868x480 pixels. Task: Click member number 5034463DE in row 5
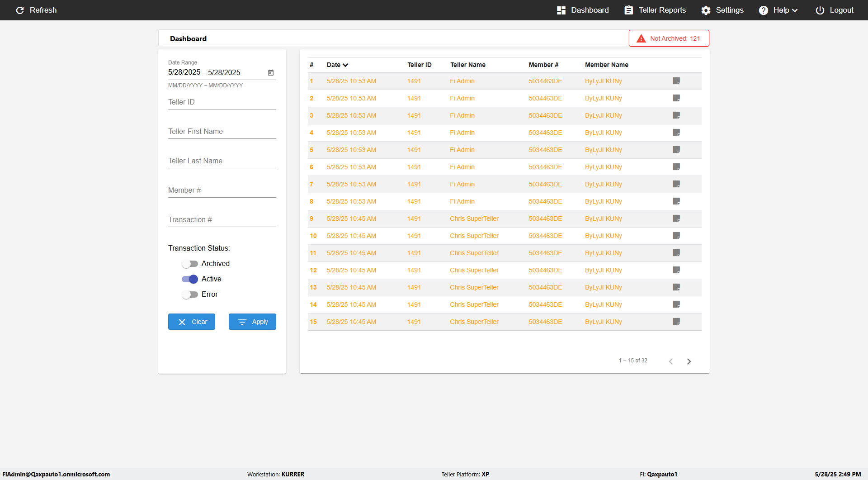(x=545, y=150)
